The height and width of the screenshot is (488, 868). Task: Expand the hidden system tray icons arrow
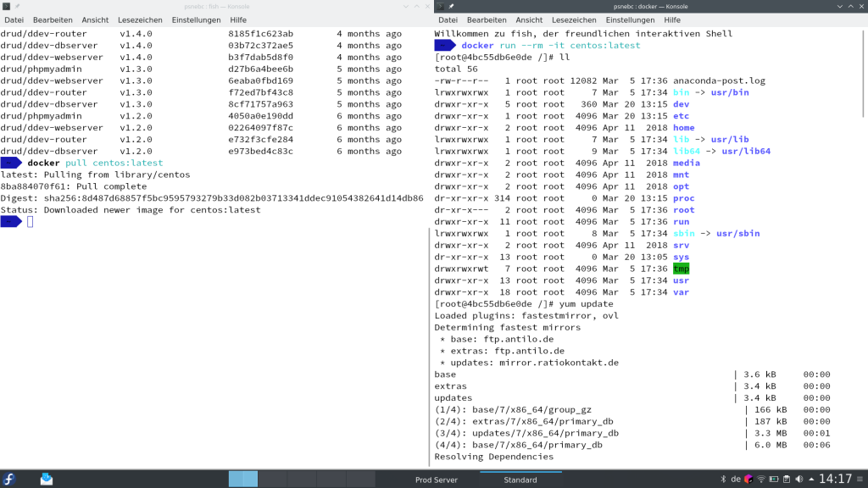(x=811, y=480)
